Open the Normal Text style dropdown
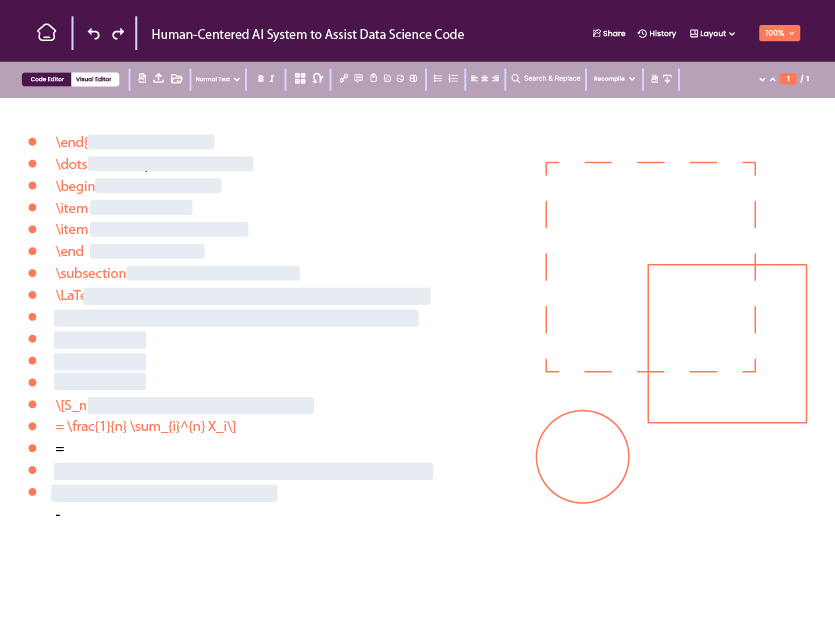The height and width of the screenshot is (626, 835). [x=217, y=78]
